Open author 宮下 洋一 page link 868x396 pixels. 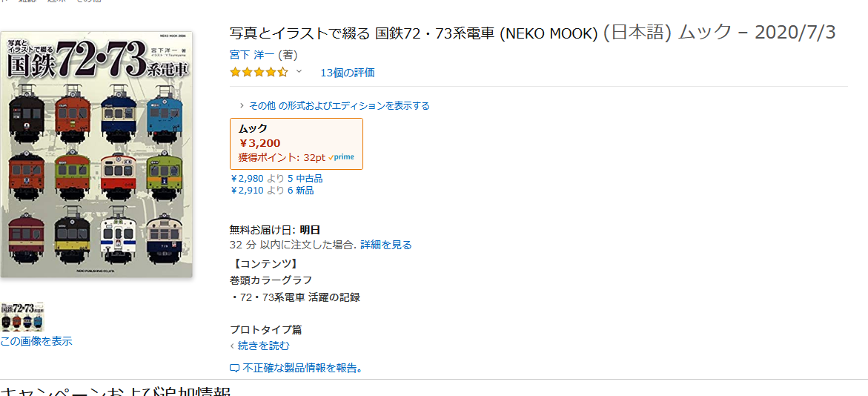click(x=252, y=55)
